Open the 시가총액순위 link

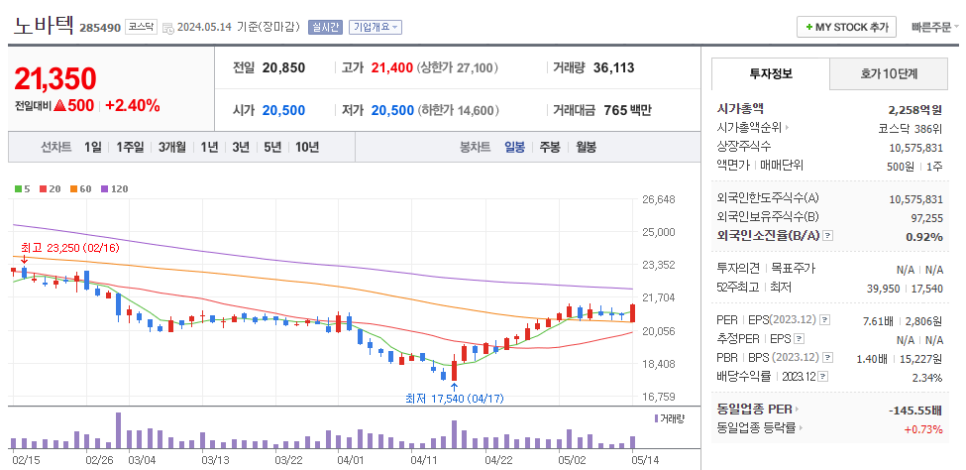[752, 128]
